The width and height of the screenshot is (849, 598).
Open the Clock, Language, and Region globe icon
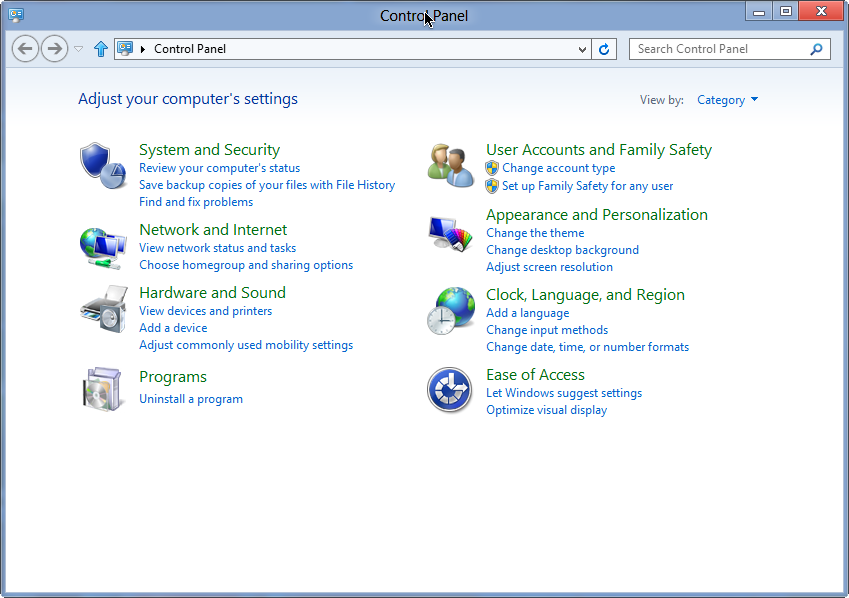click(450, 311)
